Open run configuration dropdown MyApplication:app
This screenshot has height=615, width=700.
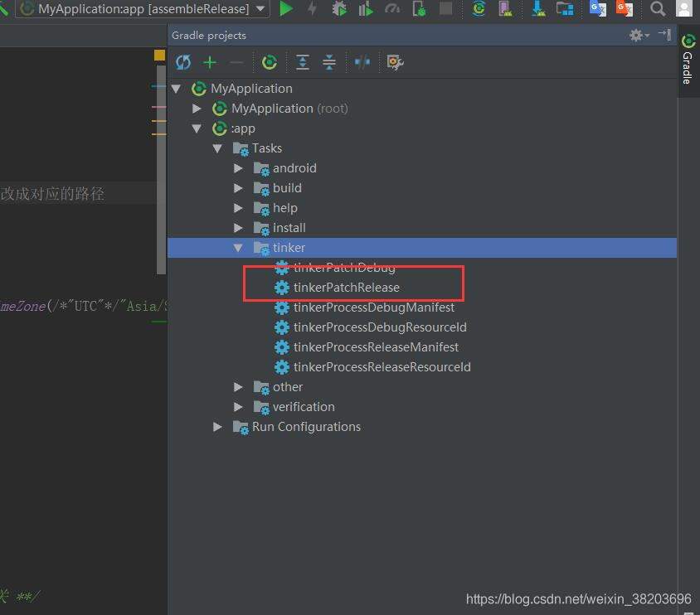[143, 8]
